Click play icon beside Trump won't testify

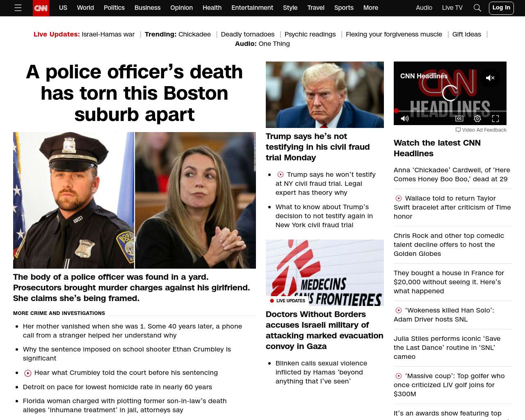pos(281,175)
